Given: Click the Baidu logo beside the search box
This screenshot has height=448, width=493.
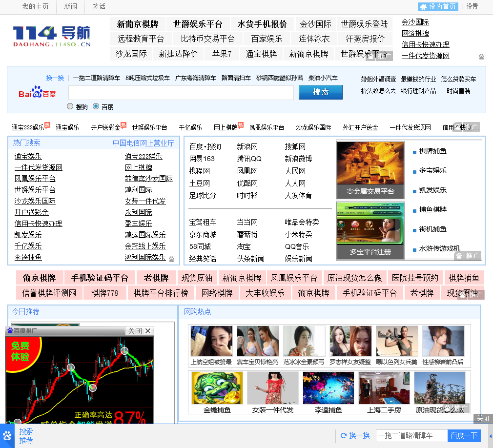Looking at the screenshot, I should (x=37, y=92).
